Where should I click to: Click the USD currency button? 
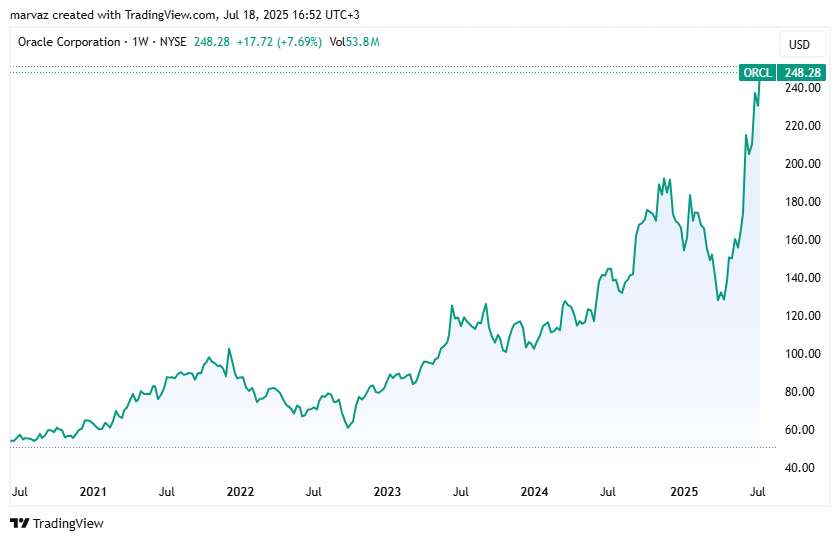coord(802,44)
